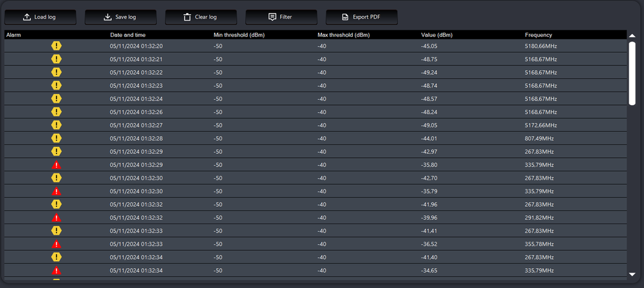
Task: Click the Frequency column header
Action: click(538, 35)
